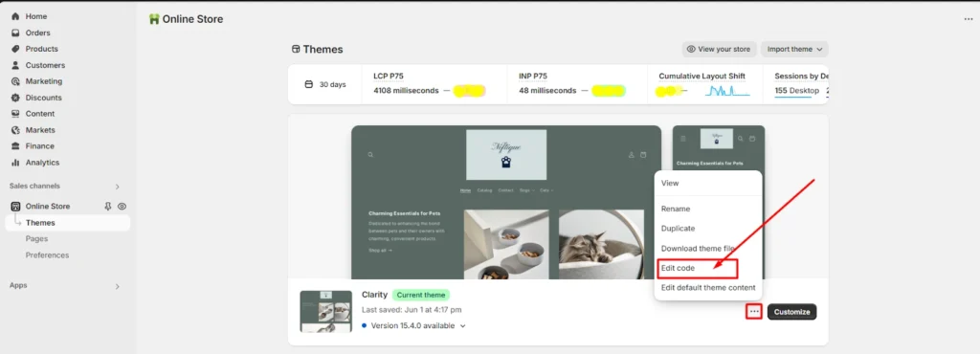
Task: Click the mobile theme preview image
Action: [718, 147]
